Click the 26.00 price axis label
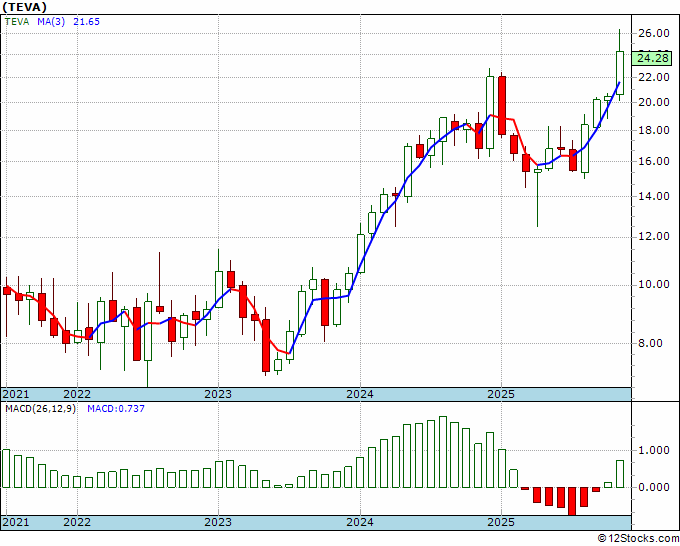 653,33
